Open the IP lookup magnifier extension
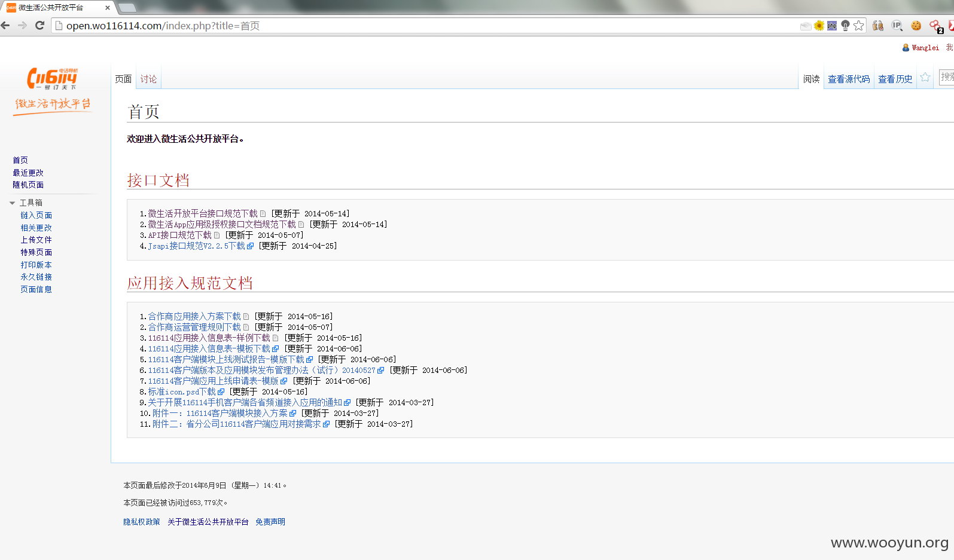 click(897, 26)
